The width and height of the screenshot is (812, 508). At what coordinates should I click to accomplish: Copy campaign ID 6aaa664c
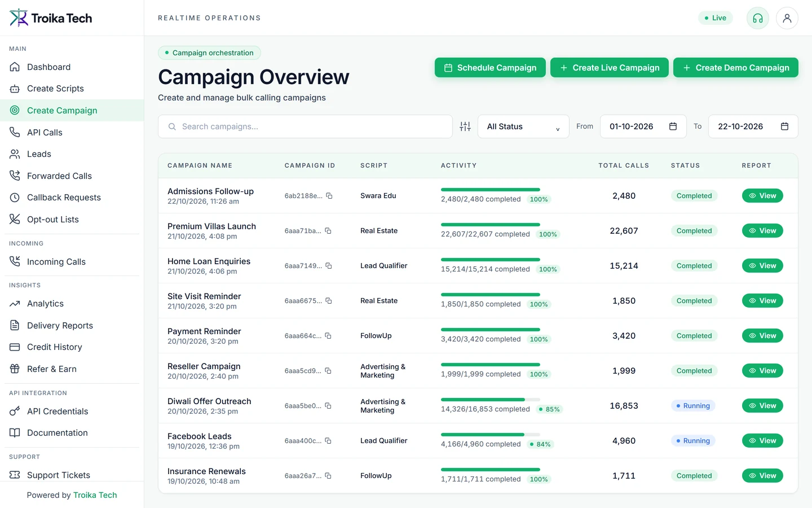coord(328,336)
